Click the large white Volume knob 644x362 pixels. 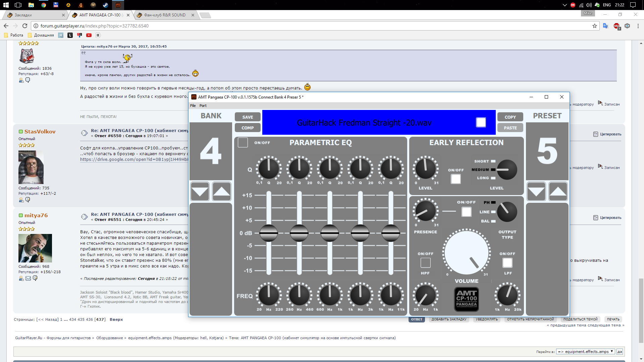[x=466, y=252]
